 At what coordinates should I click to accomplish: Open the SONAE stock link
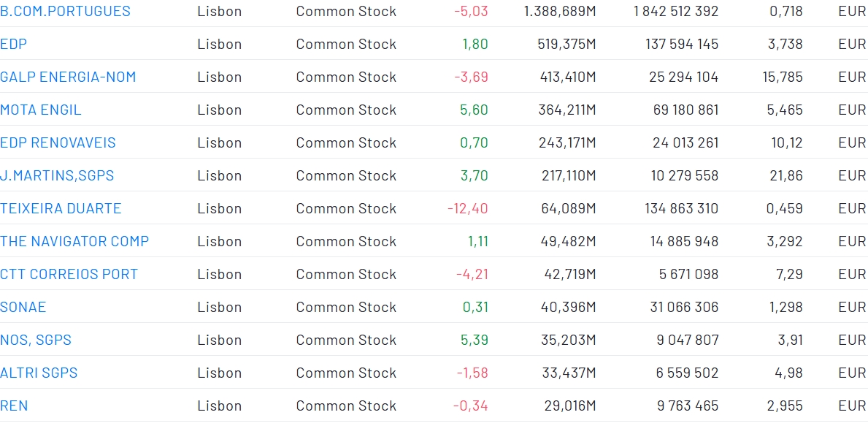coord(23,308)
